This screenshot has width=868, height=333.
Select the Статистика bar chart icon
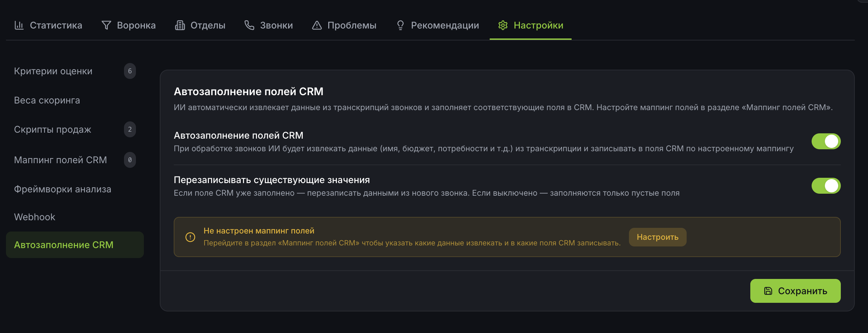click(19, 25)
